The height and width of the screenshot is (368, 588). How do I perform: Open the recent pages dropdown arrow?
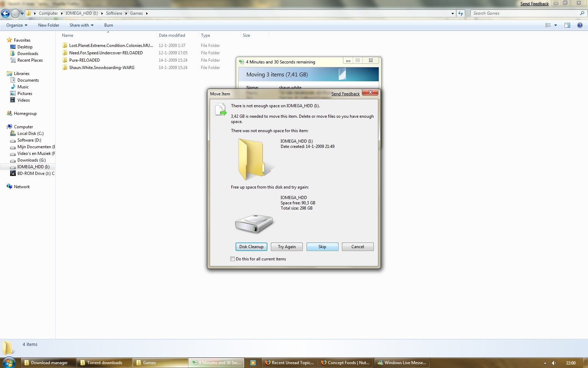[x=22, y=14]
